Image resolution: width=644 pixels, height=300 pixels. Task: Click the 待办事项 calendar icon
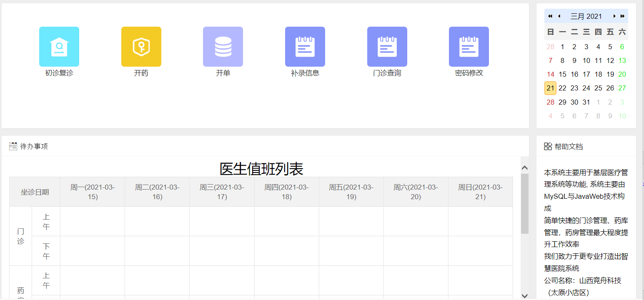point(13,146)
